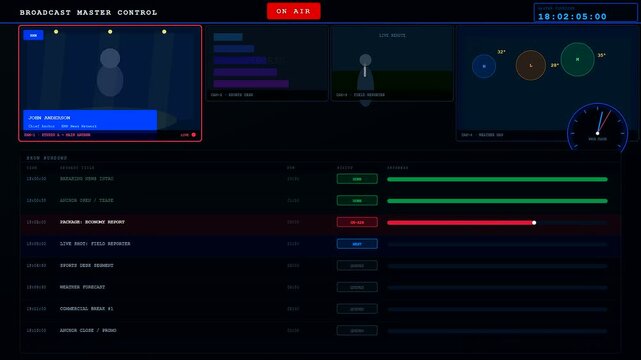This screenshot has height=360, width=641.
Task: Click the empty progress bar for Anchor Close / Promo
Action: pyautogui.click(x=497, y=331)
